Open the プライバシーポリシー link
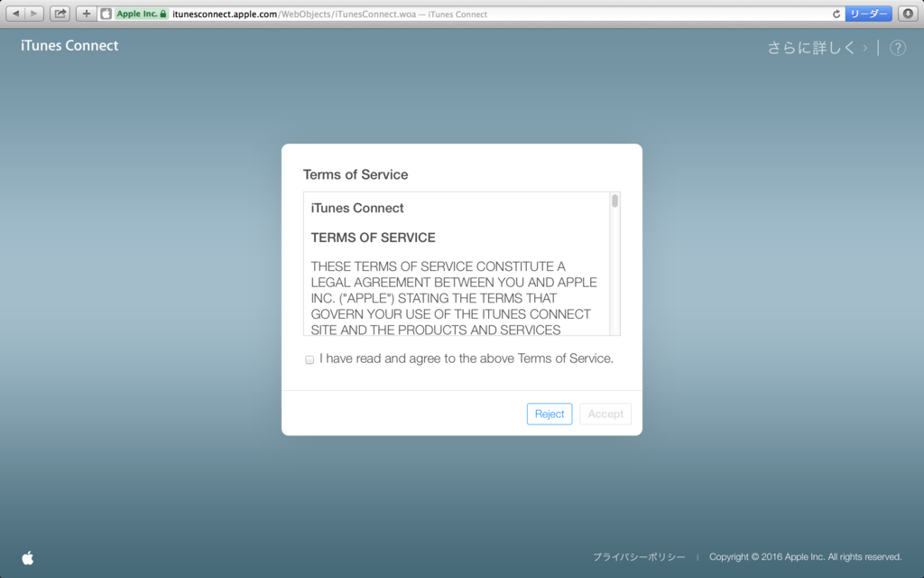This screenshot has height=578, width=924. pyautogui.click(x=639, y=556)
